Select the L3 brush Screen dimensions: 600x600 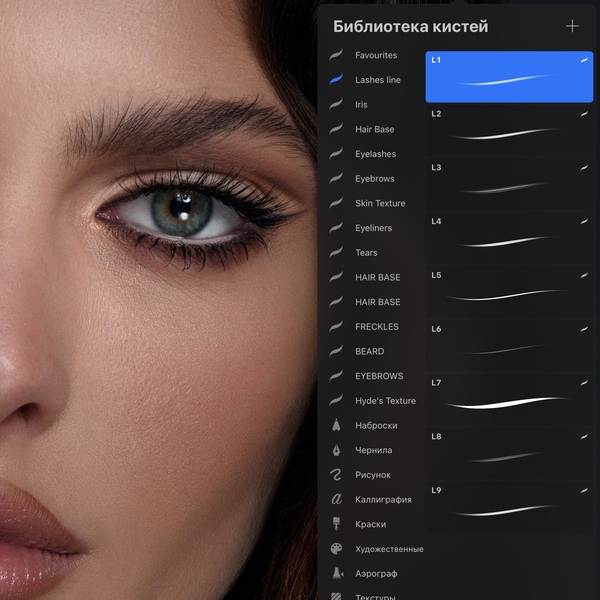point(509,184)
